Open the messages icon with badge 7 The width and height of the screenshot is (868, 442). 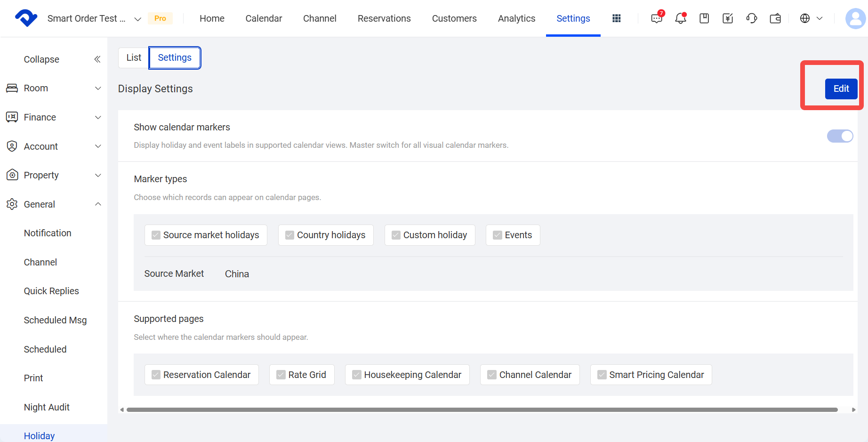pyautogui.click(x=657, y=18)
